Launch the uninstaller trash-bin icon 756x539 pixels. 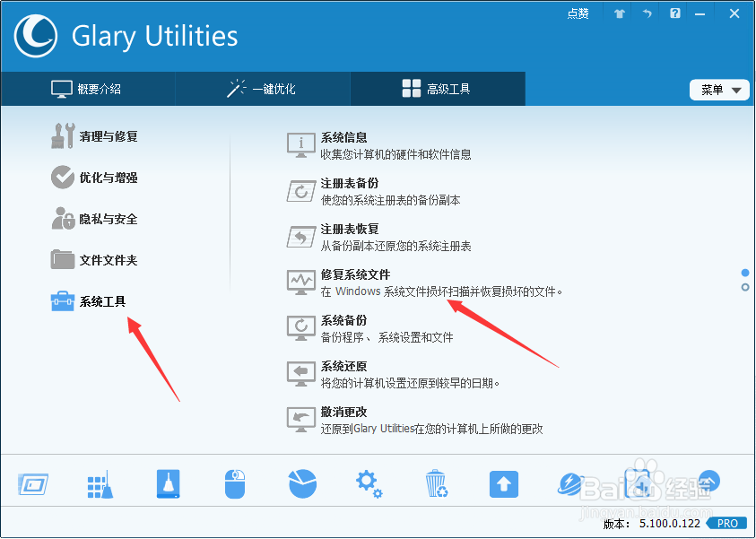(x=437, y=483)
